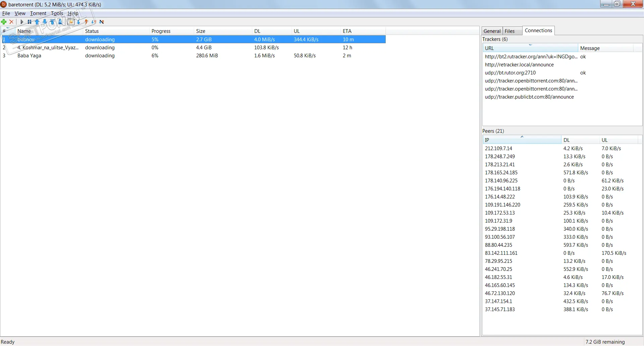Open the View menu
Screen dimensions: 644x346
20,13
